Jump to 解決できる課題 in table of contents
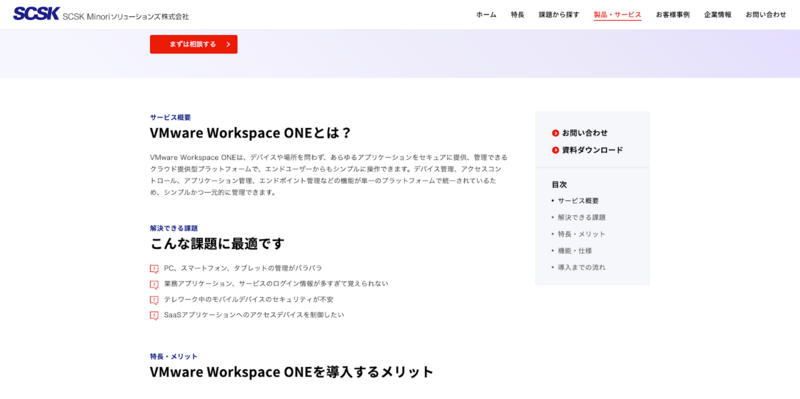This screenshot has height=399, width=800. click(582, 217)
